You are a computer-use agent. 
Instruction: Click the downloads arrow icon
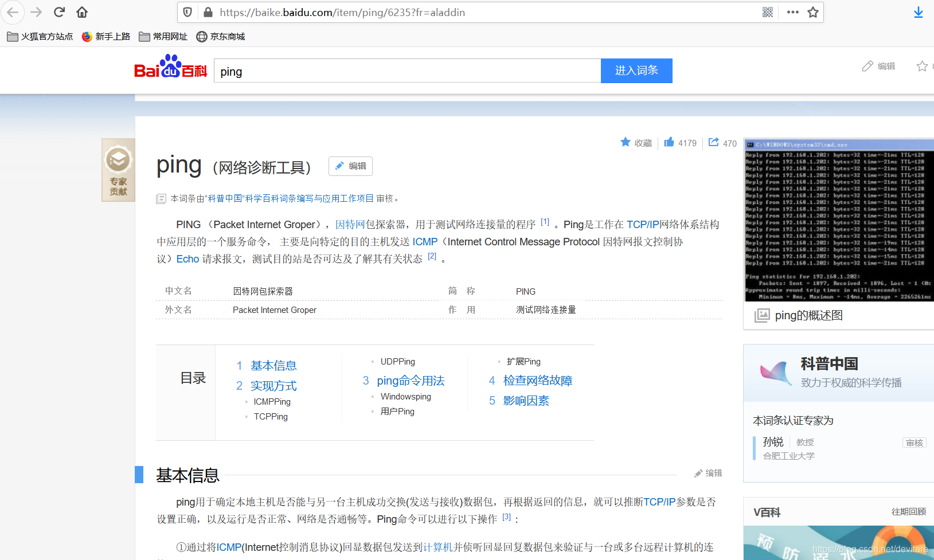coord(918,12)
